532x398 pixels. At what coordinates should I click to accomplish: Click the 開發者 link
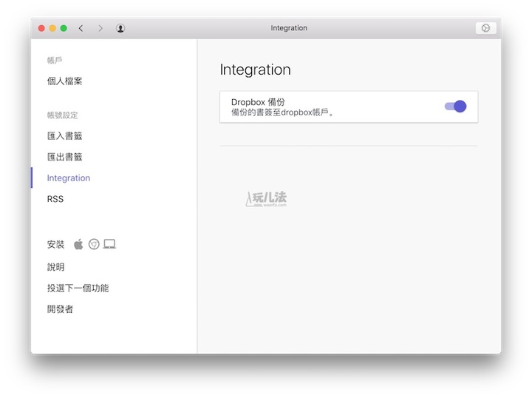61,309
